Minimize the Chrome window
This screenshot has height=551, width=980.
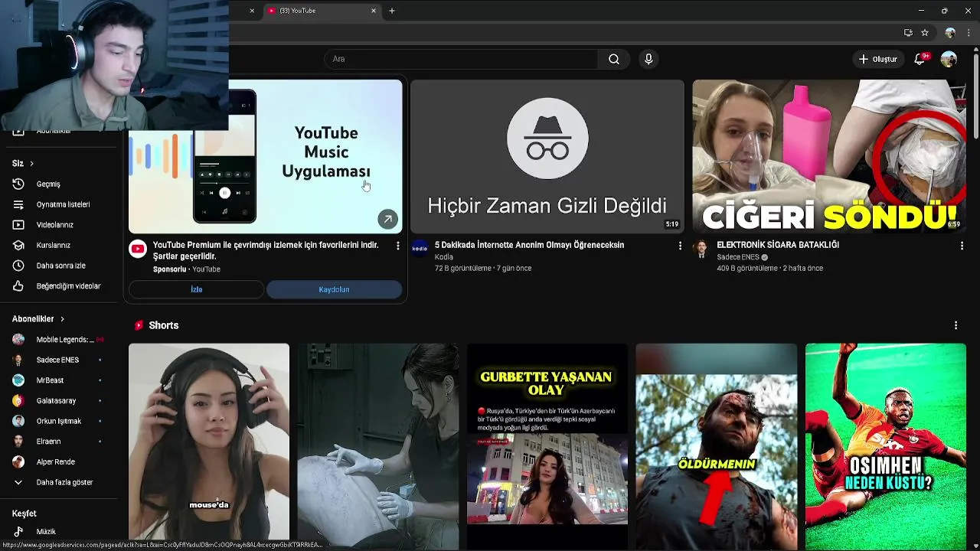tap(921, 11)
